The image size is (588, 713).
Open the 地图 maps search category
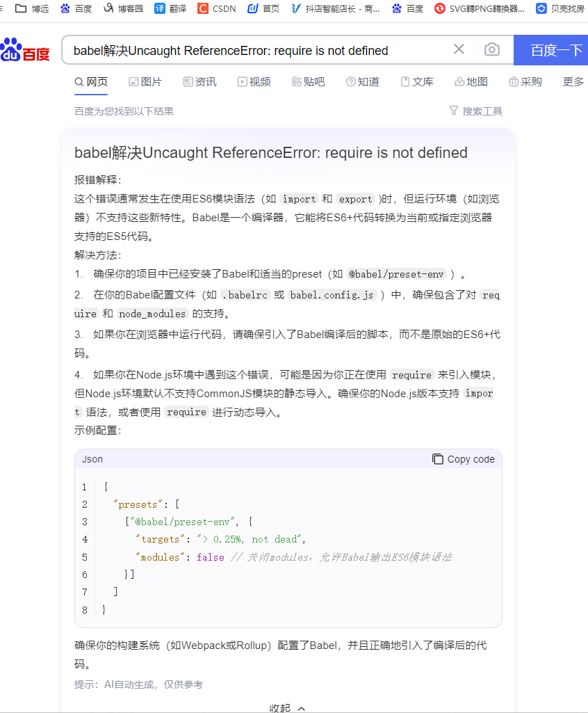[471, 81]
